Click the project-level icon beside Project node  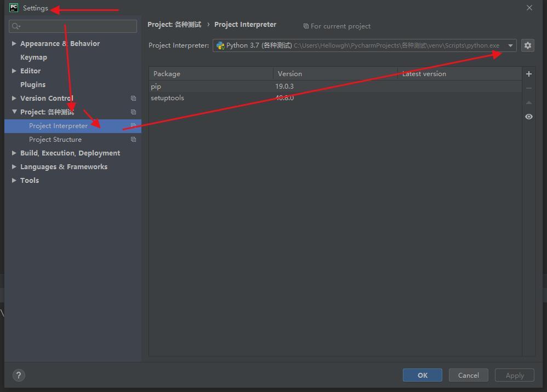tap(133, 112)
